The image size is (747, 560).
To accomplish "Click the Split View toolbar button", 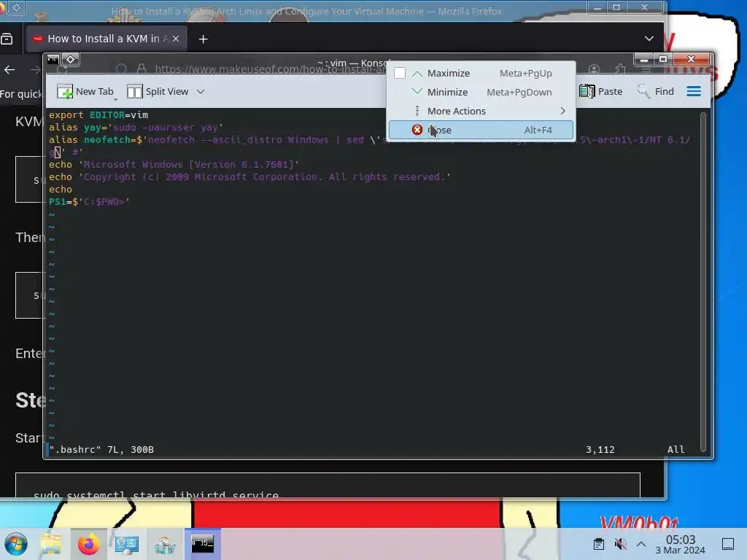I will click(158, 91).
